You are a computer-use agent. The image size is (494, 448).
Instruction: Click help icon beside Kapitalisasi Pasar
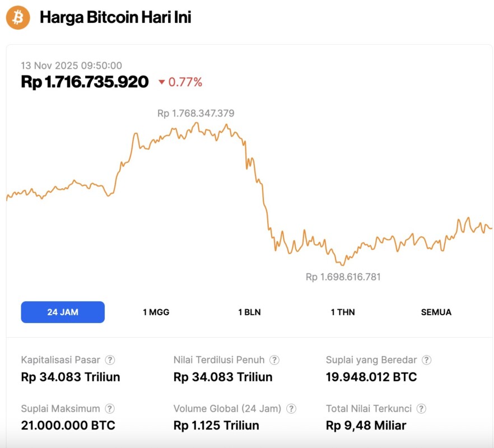tap(110, 360)
